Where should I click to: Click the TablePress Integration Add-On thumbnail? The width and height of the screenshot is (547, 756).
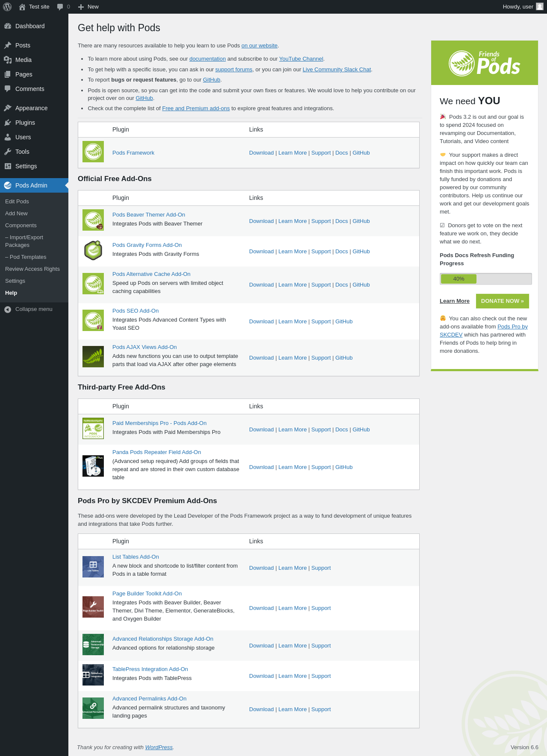(x=93, y=675)
